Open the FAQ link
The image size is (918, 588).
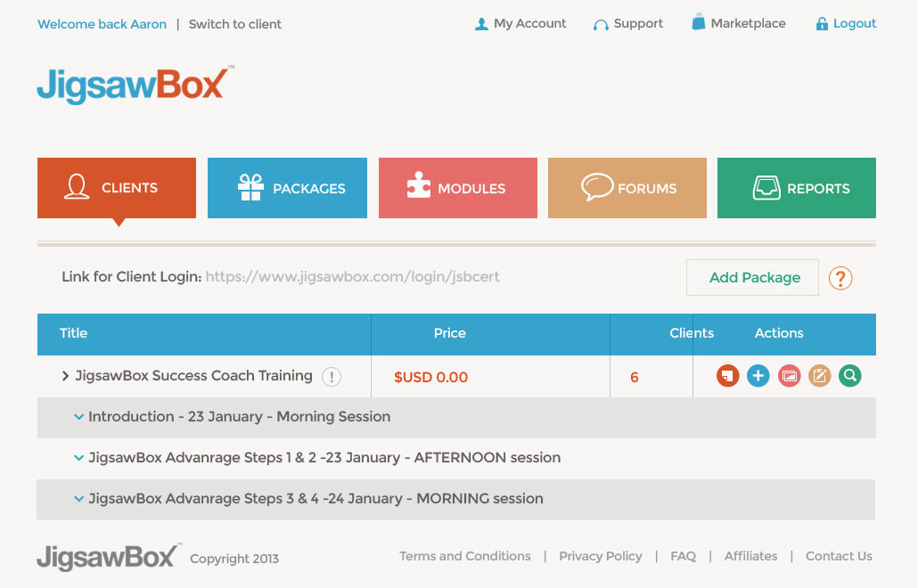click(684, 556)
